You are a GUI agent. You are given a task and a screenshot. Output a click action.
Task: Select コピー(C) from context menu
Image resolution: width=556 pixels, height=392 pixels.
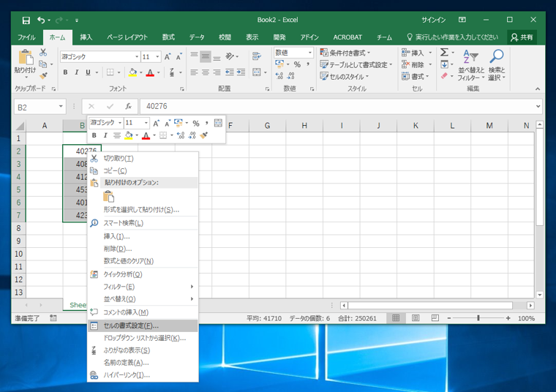tap(143, 171)
